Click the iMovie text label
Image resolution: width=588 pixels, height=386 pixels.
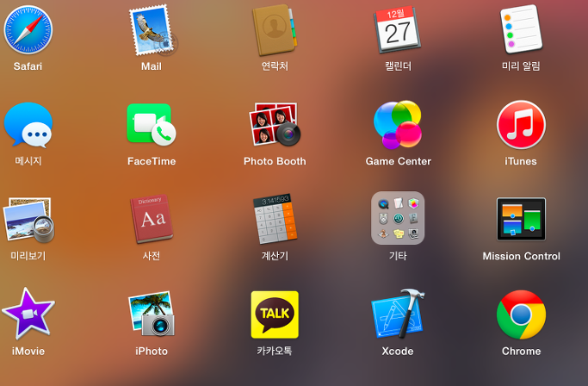point(28,352)
